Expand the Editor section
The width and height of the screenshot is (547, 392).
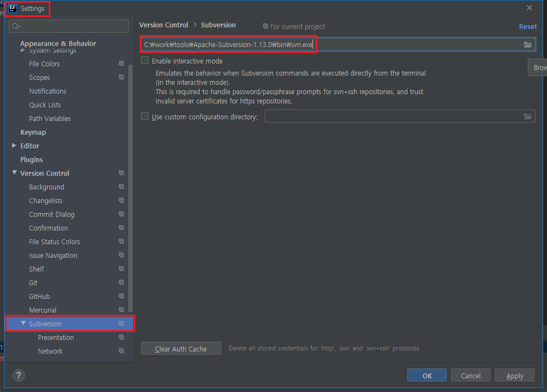point(14,146)
